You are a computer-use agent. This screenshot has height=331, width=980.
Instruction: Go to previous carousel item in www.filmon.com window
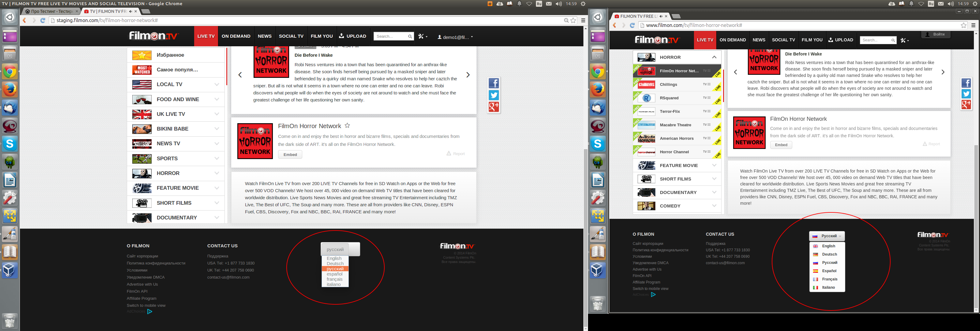pos(735,72)
